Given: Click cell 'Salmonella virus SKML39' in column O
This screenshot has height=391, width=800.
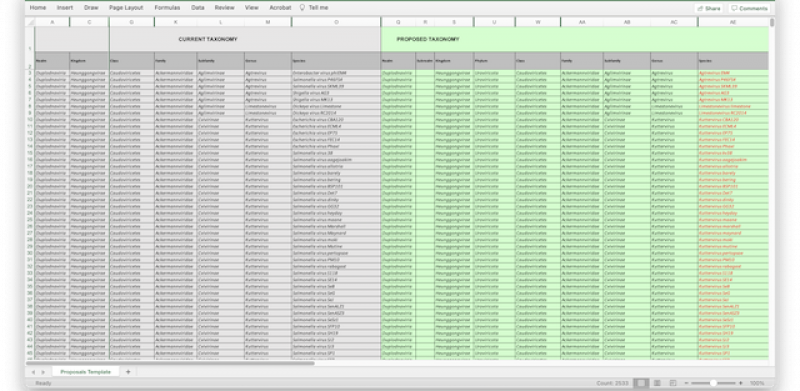Looking at the screenshot, I should (336, 87).
